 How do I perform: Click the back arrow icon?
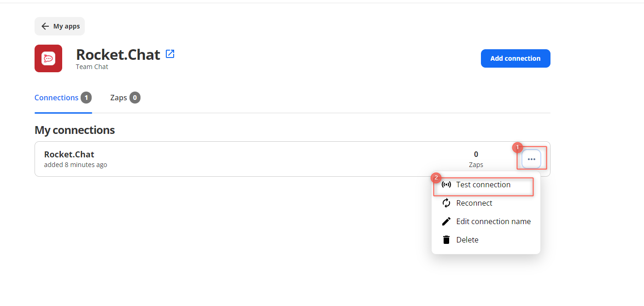click(x=45, y=26)
